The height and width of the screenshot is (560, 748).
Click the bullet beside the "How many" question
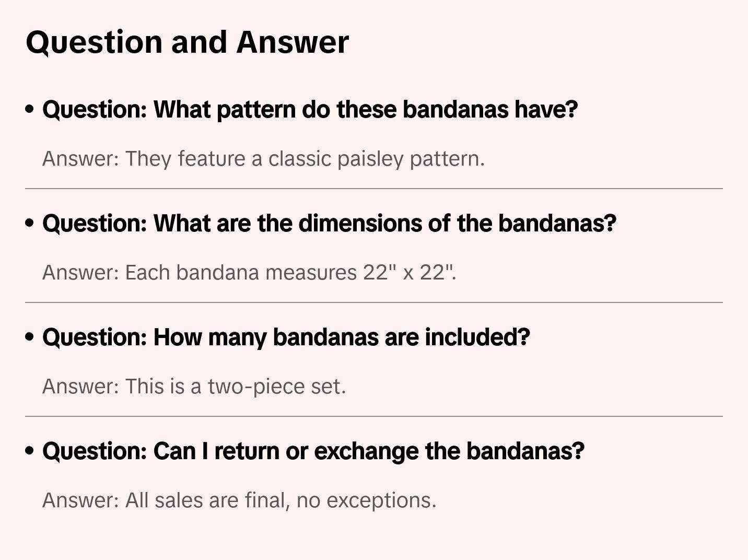(x=30, y=337)
